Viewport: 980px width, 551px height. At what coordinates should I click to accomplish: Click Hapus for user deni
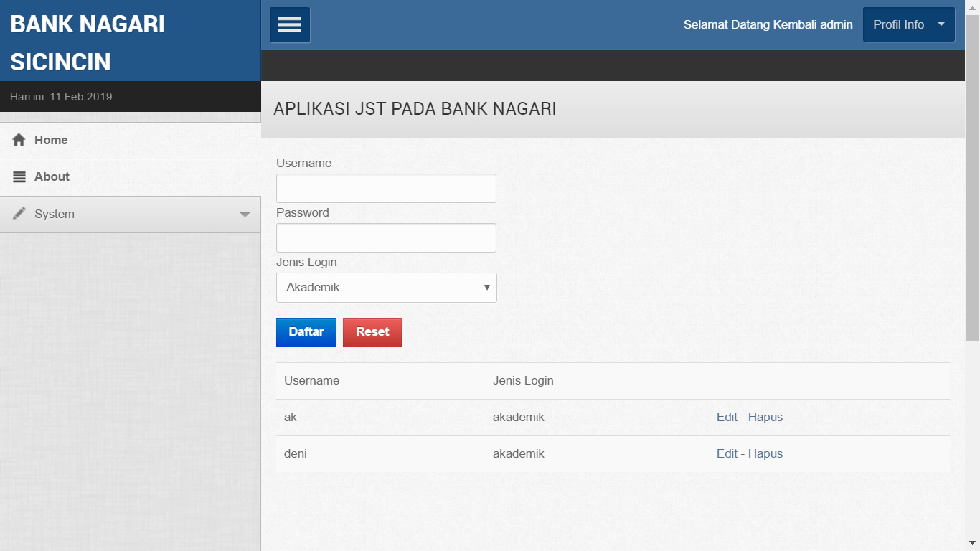pyautogui.click(x=765, y=454)
